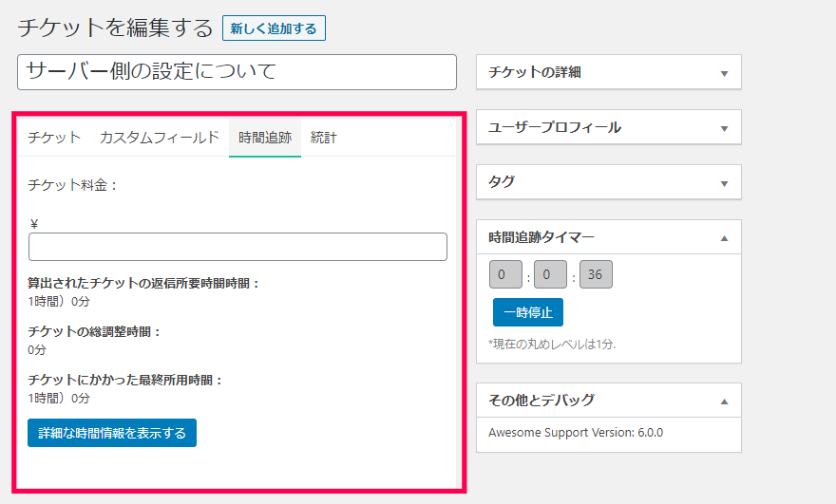Select the timer minutes box
The image size is (836, 504).
(x=551, y=275)
